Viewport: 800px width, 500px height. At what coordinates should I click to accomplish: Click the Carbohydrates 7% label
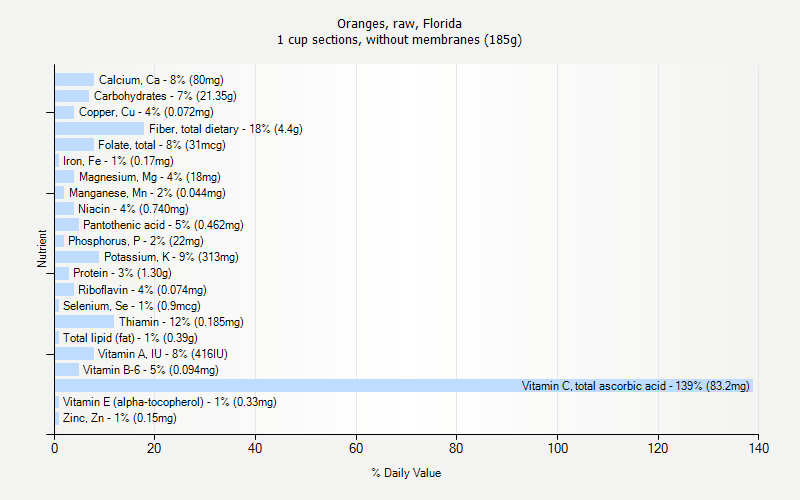(x=165, y=96)
